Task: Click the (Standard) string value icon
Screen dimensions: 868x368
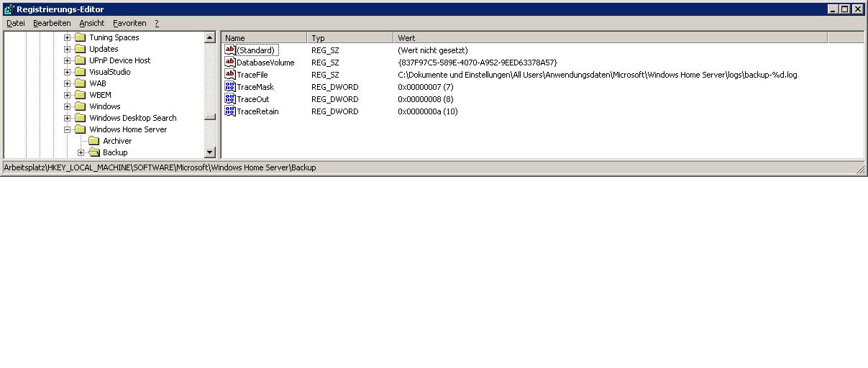Action: [x=230, y=50]
